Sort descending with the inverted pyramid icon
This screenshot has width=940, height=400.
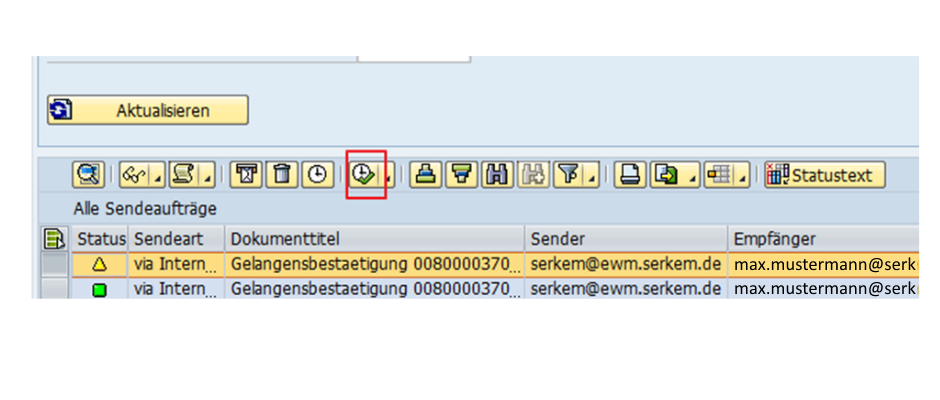pos(462,175)
